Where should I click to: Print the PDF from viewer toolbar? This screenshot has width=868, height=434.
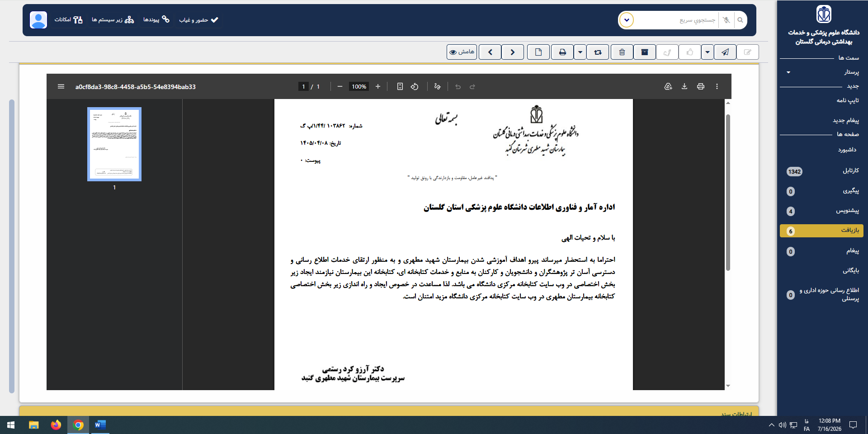(701, 86)
